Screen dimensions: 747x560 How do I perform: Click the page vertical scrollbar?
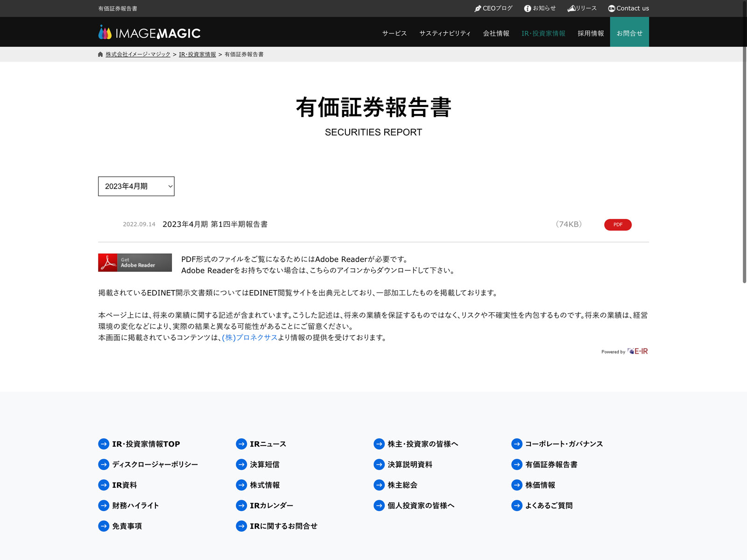click(744, 140)
